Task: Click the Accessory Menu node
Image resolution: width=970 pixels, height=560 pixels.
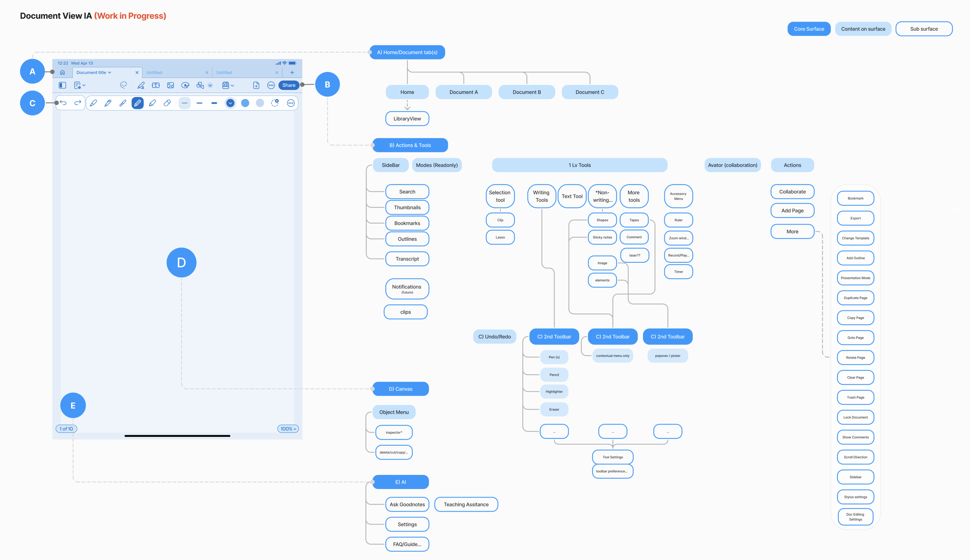Action: [678, 196]
